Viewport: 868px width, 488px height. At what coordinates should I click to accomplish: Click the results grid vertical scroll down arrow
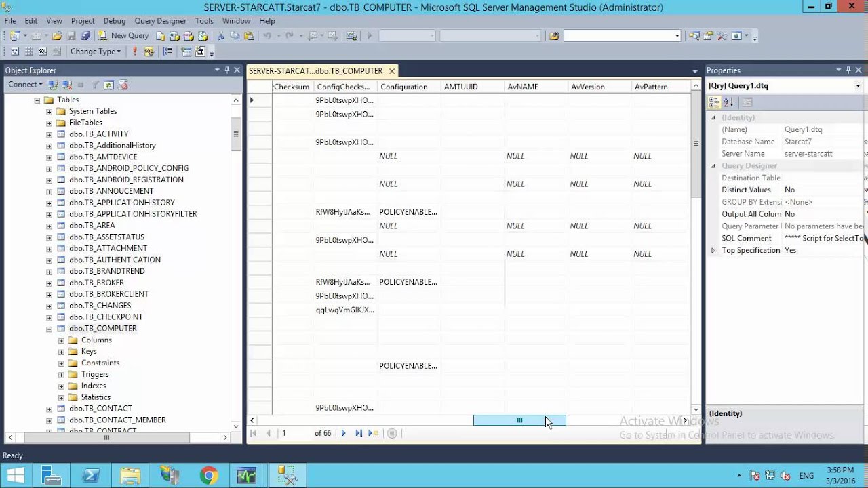point(696,409)
